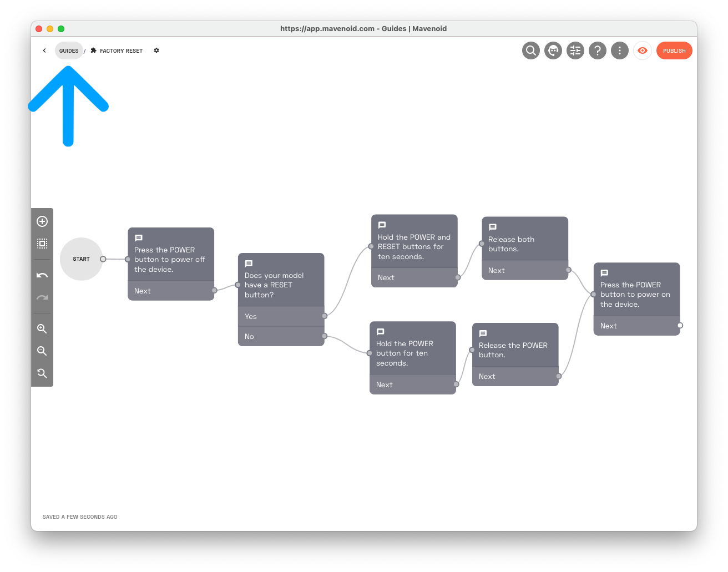Click Next under power off node
The height and width of the screenshot is (572, 728).
pos(171,291)
